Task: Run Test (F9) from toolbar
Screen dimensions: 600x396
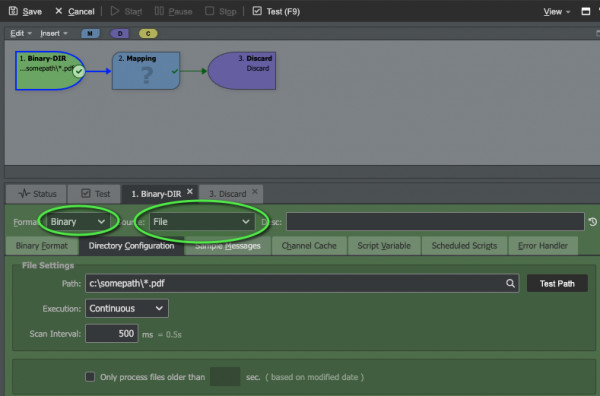Action: click(276, 11)
